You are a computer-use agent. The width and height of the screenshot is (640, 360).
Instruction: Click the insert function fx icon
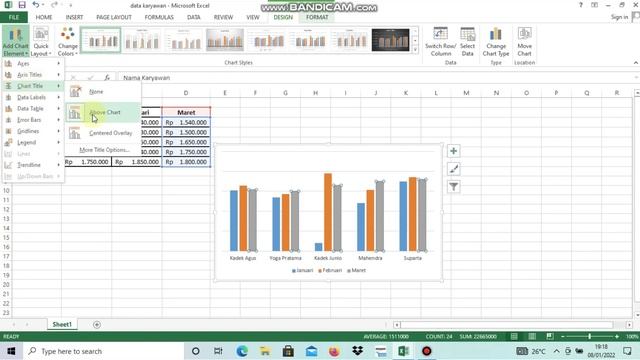pos(107,78)
